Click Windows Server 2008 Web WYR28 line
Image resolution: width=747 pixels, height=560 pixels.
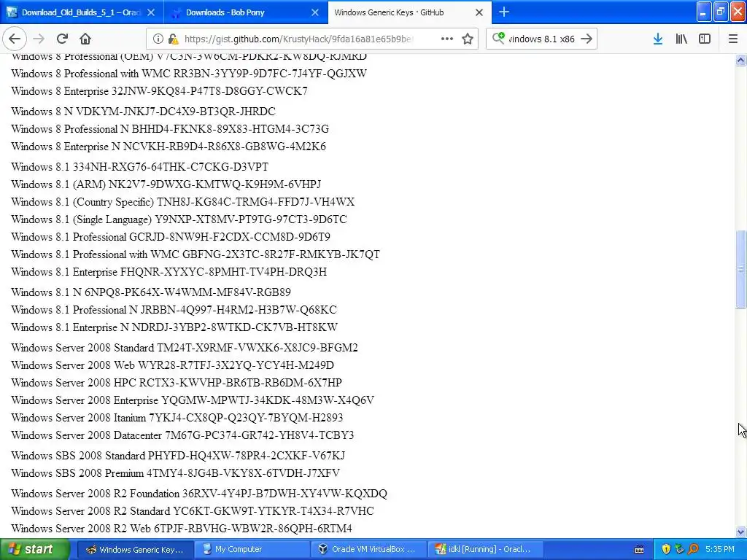point(172,366)
